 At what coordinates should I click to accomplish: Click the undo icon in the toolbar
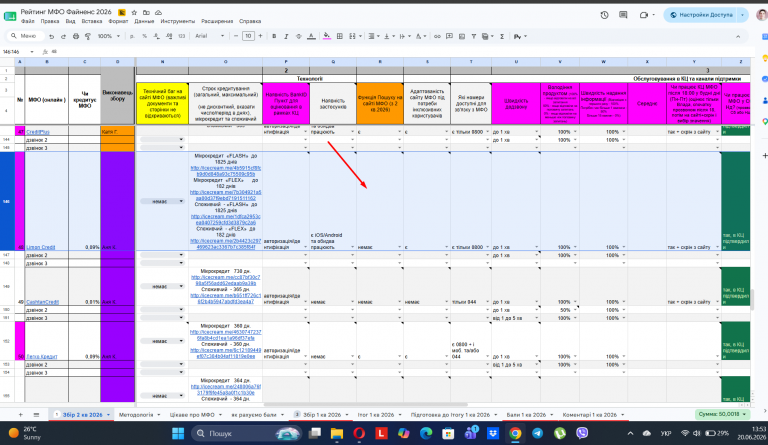[x=51, y=36]
